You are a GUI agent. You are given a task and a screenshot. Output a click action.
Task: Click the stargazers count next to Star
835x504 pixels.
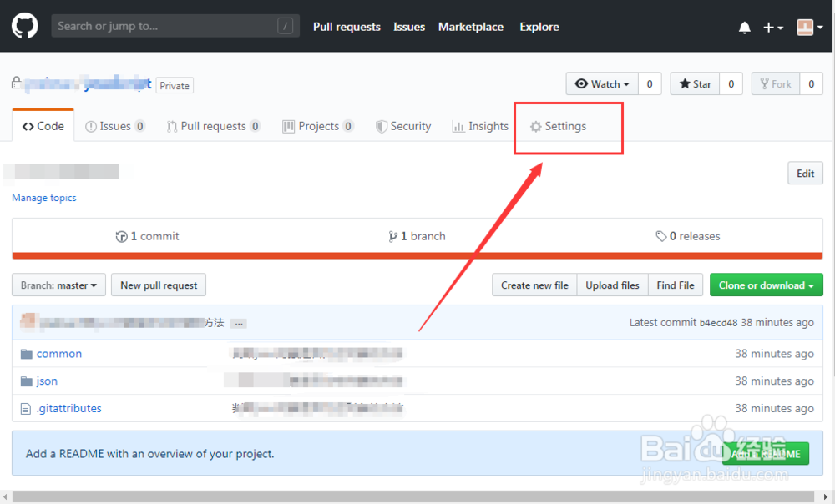tap(731, 84)
